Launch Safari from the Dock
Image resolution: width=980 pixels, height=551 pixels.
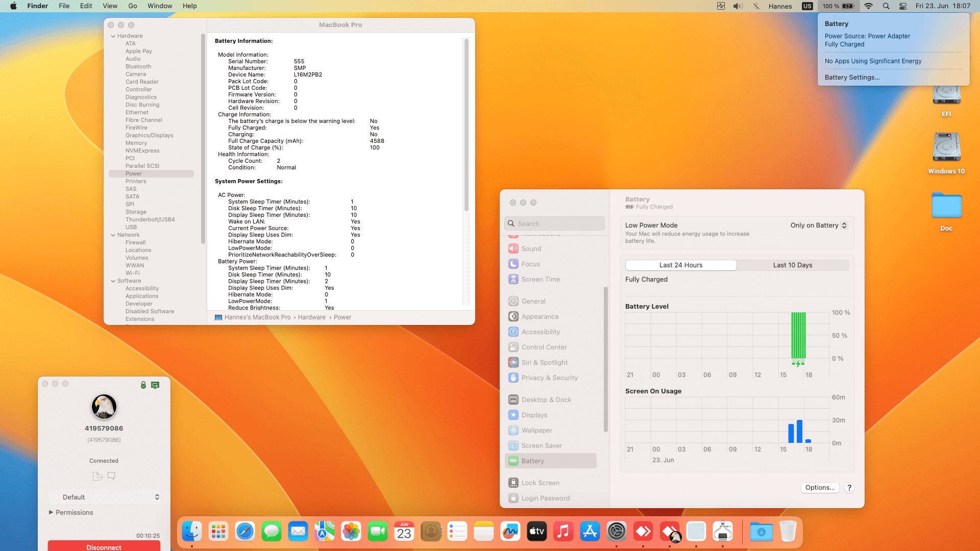click(245, 531)
